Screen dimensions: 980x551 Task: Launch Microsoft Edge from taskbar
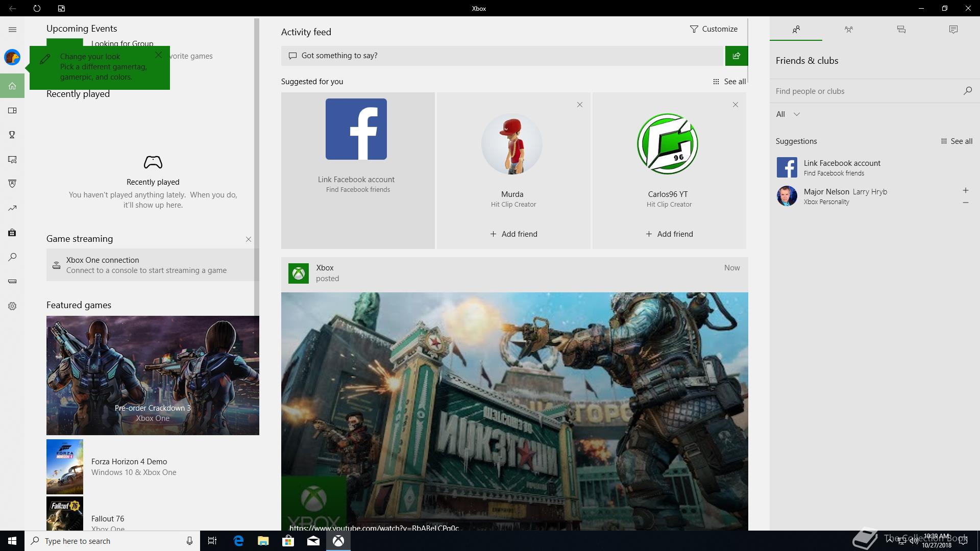238,541
